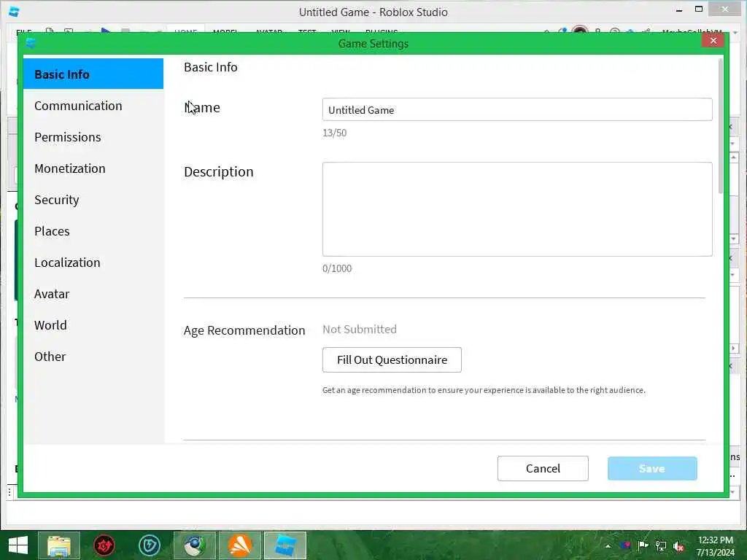Switch to the Permissions tab
Screen dimensions: 747x560
coord(93,137)
